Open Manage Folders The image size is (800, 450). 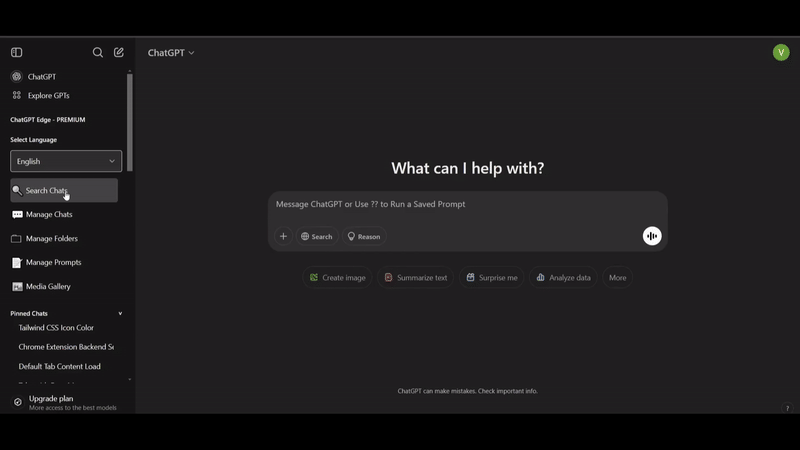click(45, 238)
